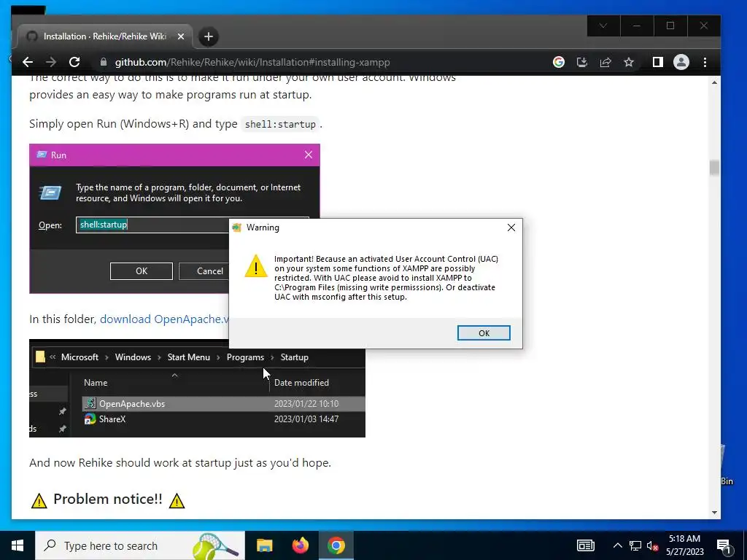Click the padlock site info icon
747x560 pixels.
coord(104,63)
